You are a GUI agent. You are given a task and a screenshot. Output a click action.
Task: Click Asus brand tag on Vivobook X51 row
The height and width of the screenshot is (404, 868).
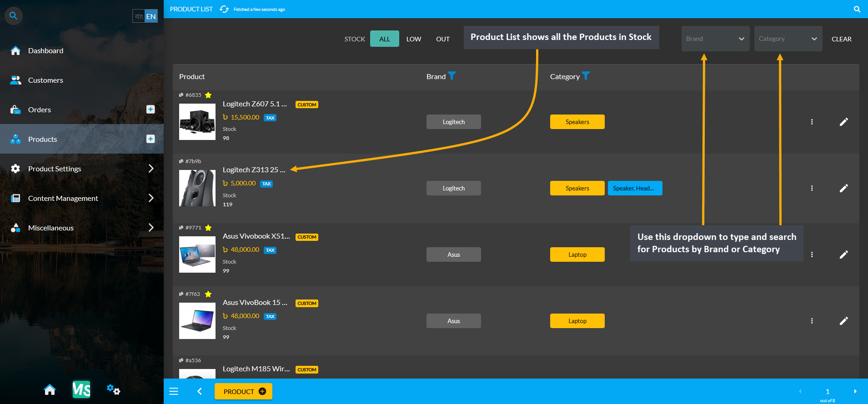point(454,254)
